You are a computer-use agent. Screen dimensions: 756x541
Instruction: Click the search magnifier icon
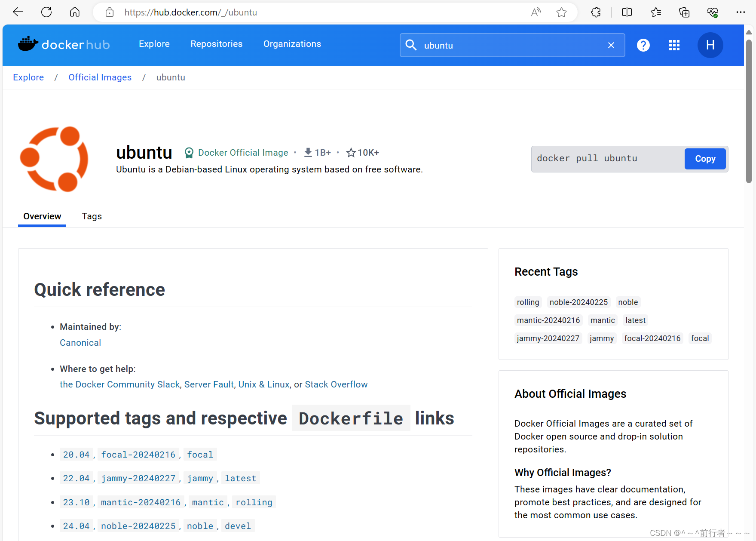[x=411, y=45]
